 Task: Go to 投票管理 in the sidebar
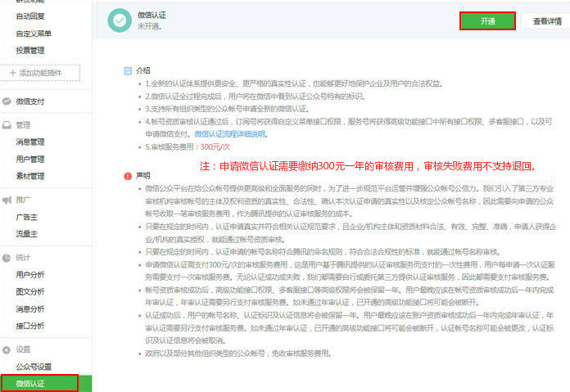tap(30, 51)
